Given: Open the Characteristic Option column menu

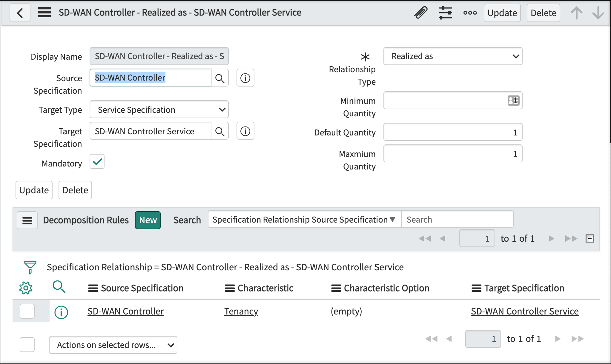Looking at the screenshot, I should (336, 288).
